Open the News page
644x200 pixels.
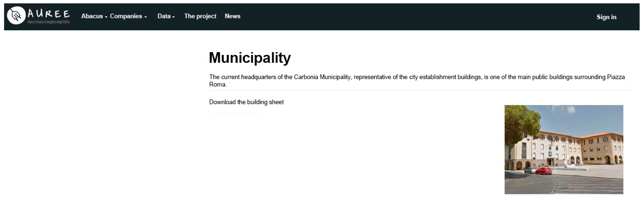click(232, 16)
